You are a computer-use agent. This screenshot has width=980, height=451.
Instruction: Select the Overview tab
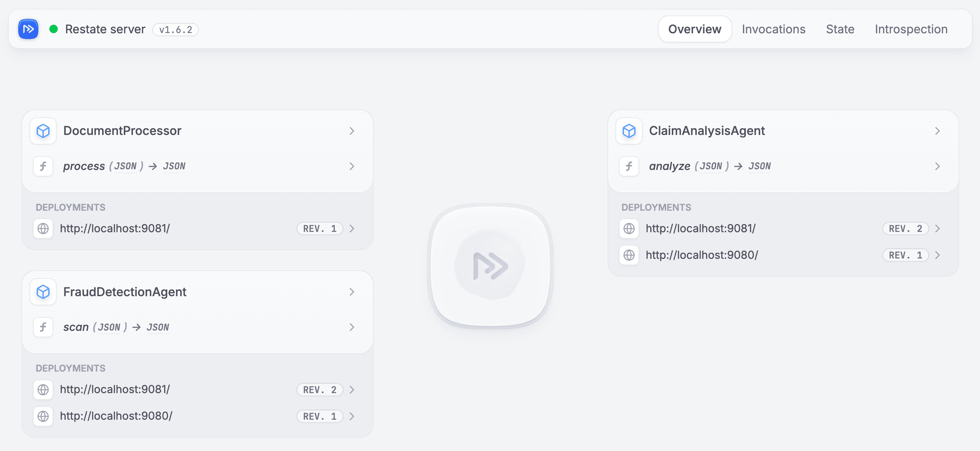(x=695, y=29)
